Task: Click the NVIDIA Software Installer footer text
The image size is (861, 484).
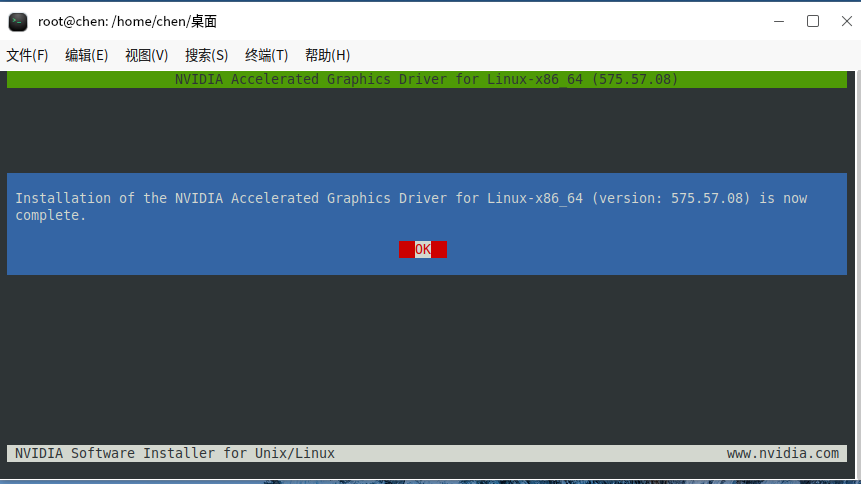Action: (x=175, y=453)
